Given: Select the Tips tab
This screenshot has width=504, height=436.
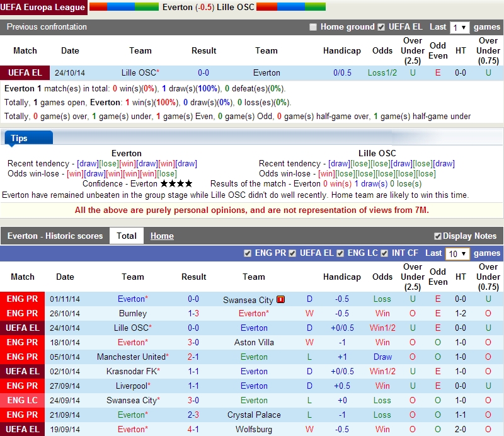Looking at the screenshot, I should [x=29, y=138].
